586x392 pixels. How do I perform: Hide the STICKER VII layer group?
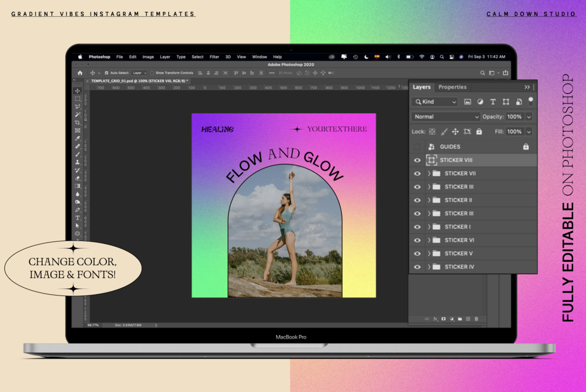click(x=417, y=174)
